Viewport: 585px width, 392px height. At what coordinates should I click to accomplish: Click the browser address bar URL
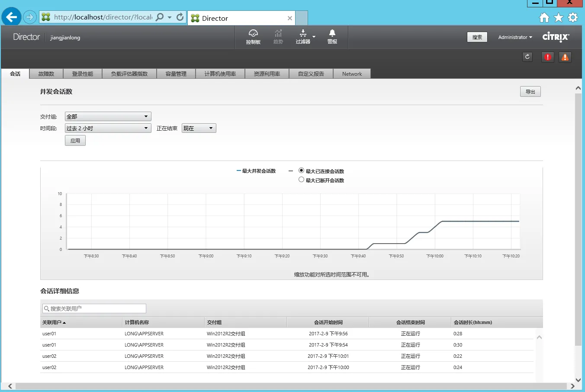[103, 17]
